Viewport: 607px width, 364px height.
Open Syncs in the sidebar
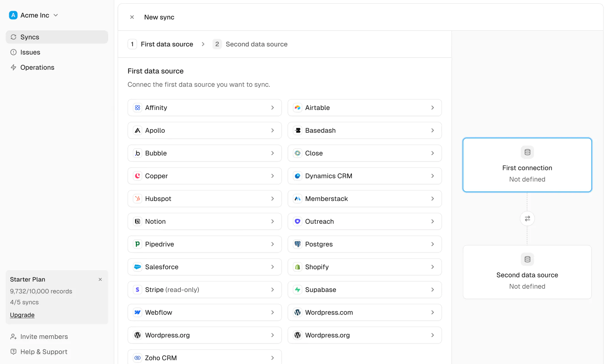pyautogui.click(x=57, y=37)
